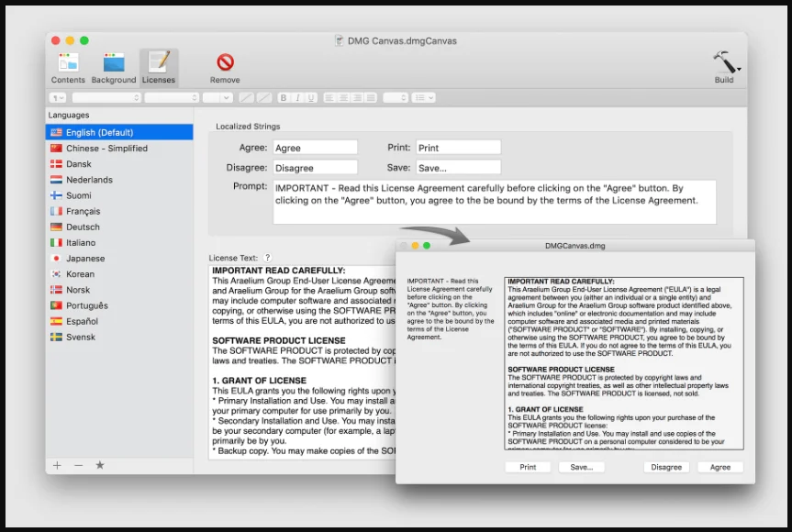Click Save... in DMGCanvas.dmg window

tap(581, 467)
